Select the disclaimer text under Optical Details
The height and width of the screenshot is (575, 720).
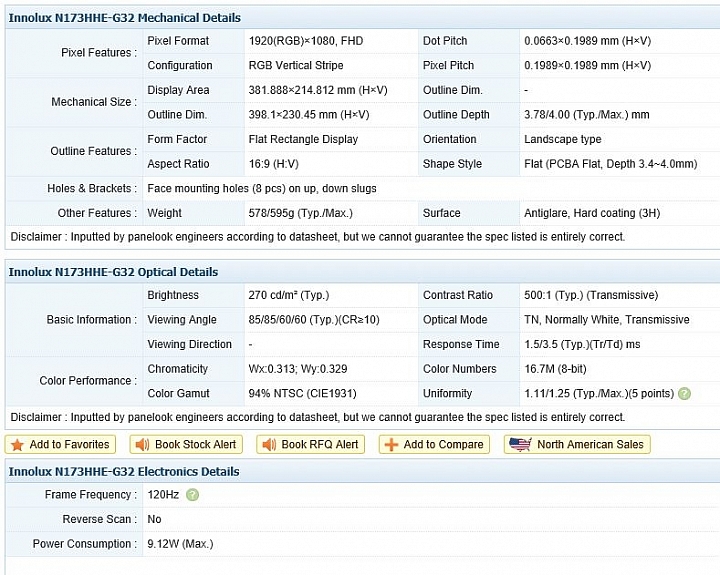pos(317,417)
